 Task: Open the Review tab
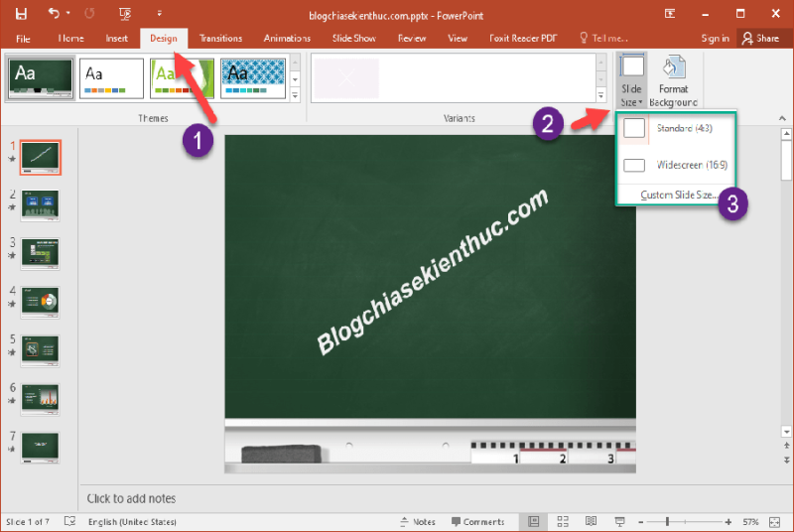(x=412, y=39)
